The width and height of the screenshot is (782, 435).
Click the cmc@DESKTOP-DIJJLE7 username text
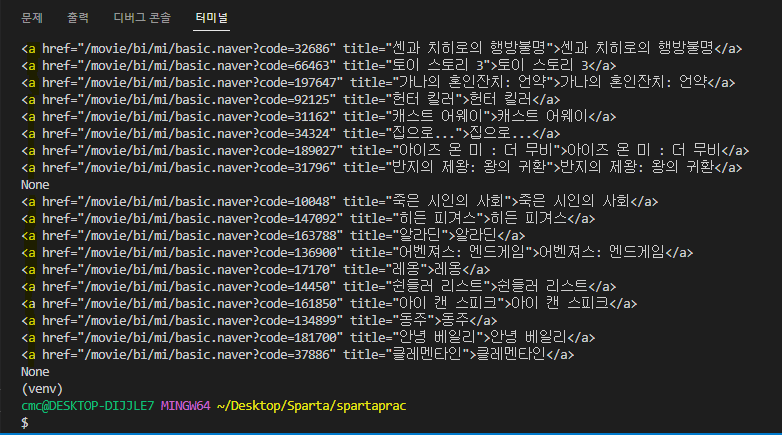click(87, 406)
